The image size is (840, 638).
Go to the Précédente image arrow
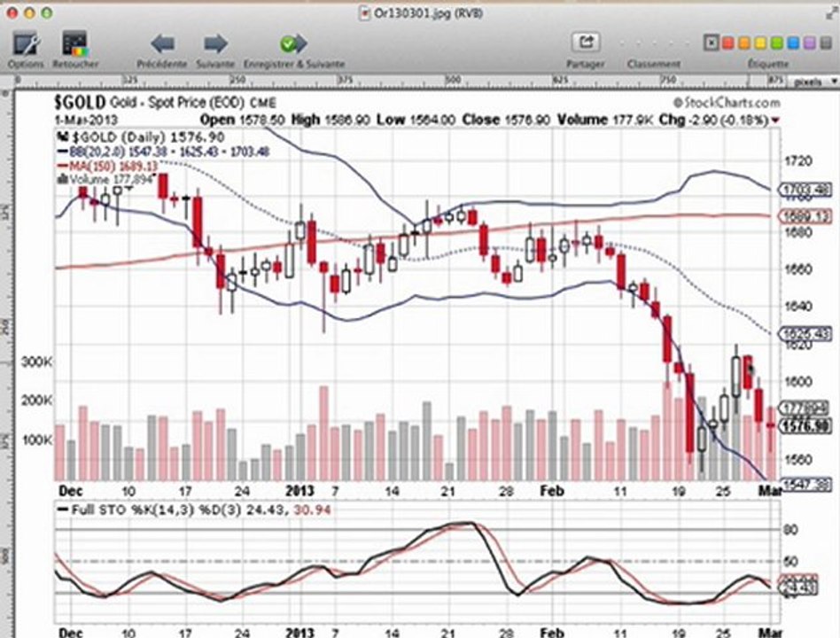pyautogui.click(x=162, y=44)
